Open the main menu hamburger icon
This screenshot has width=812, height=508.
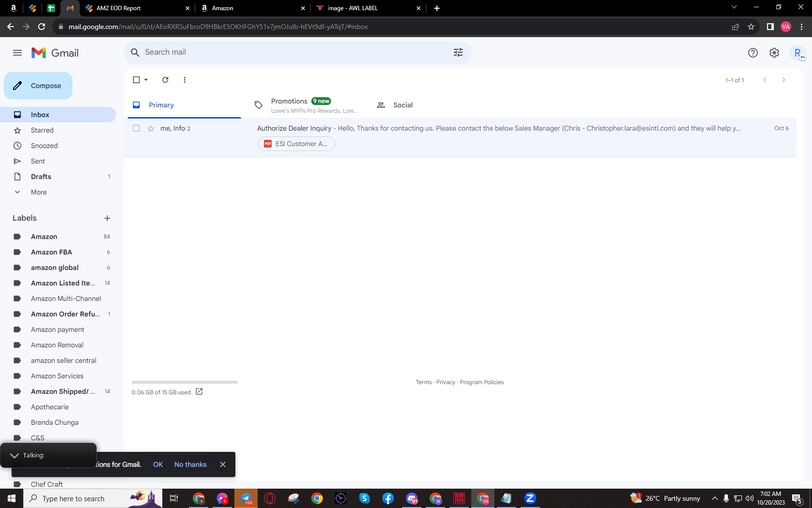pyautogui.click(x=17, y=53)
